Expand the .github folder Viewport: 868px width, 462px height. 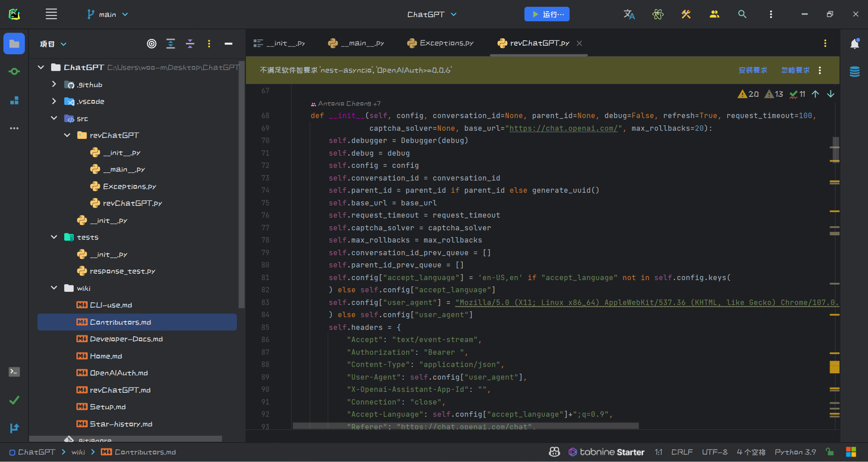coord(54,85)
